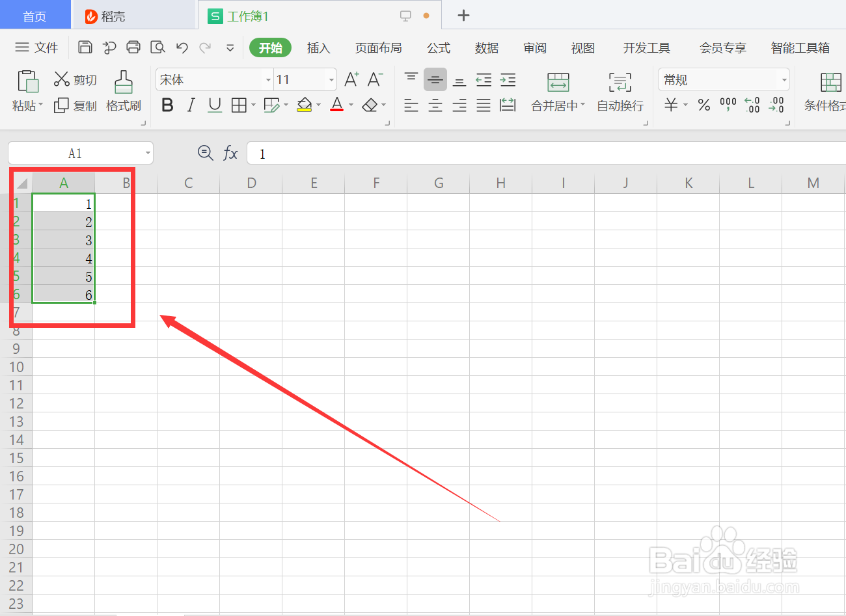Image resolution: width=846 pixels, height=616 pixels.
Task: Switch to the 视图 tab
Action: pyautogui.click(x=583, y=47)
